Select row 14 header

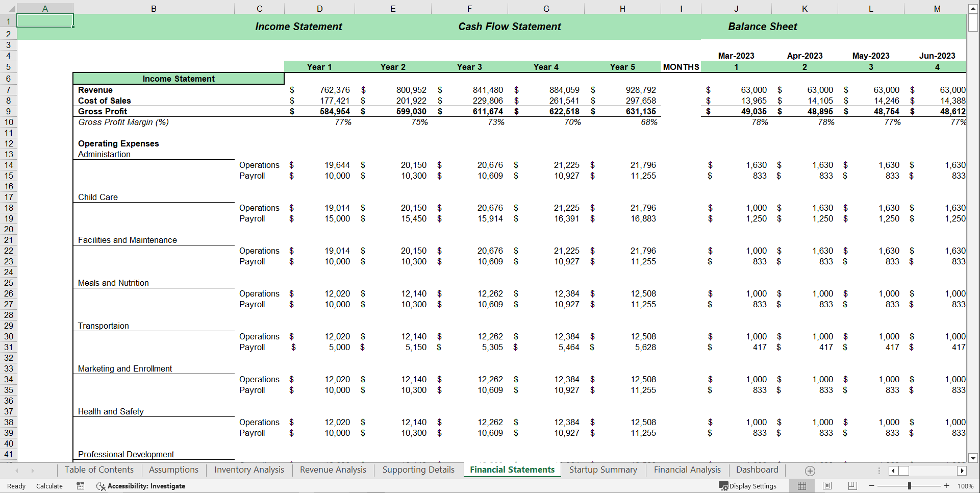point(8,165)
